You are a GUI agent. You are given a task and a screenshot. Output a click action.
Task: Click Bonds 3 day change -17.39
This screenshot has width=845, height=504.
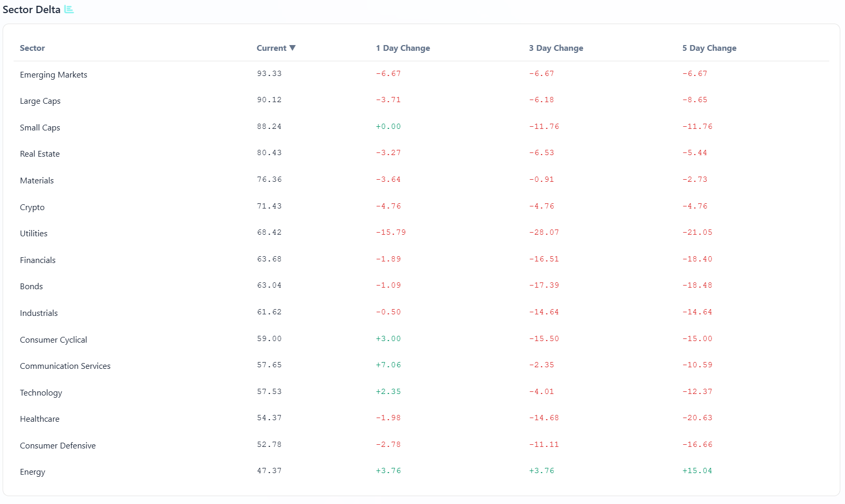[x=544, y=285]
